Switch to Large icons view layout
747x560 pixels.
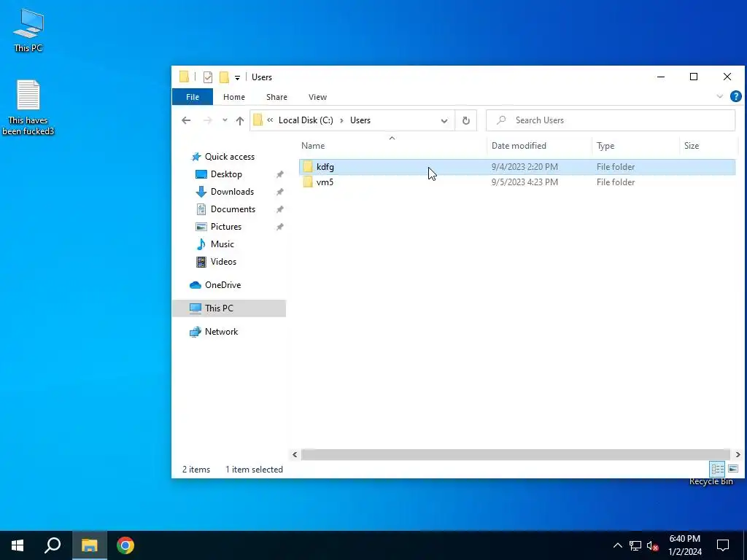point(733,469)
